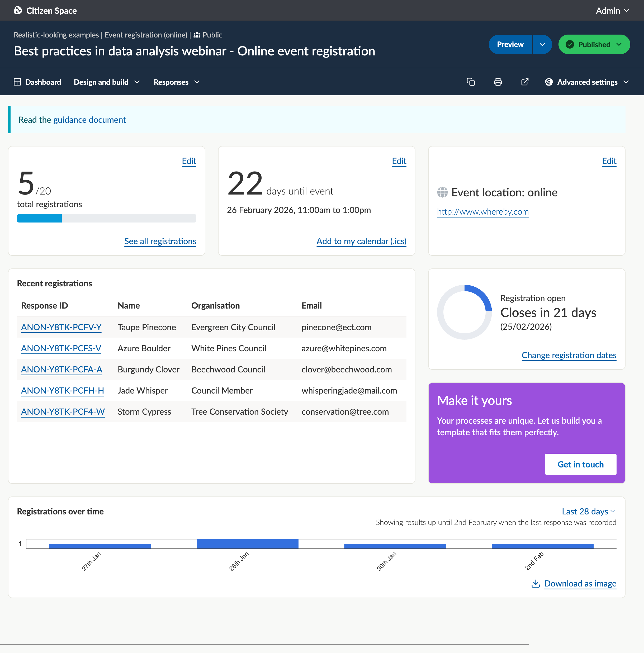The height and width of the screenshot is (653, 644).
Task: Click the green checkmark in Published badge
Action: click(x=570, y=44)
